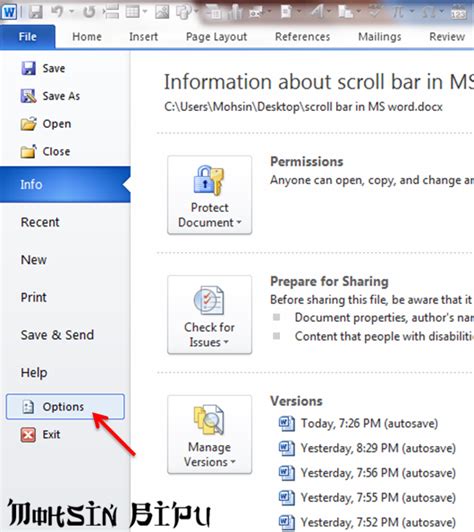This screenshot has width=474, height=532.
Task: Switch to the Mailings tab
Action: click(380, 37)
